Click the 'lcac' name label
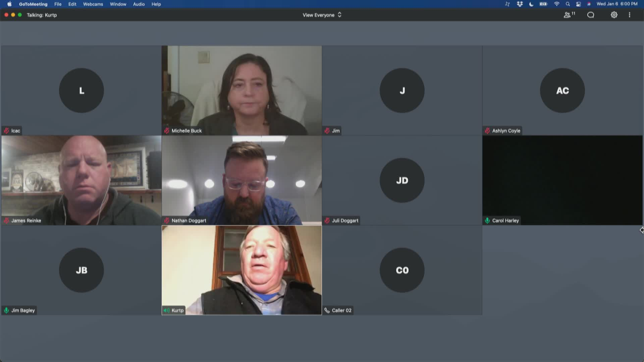 [16, 131]
